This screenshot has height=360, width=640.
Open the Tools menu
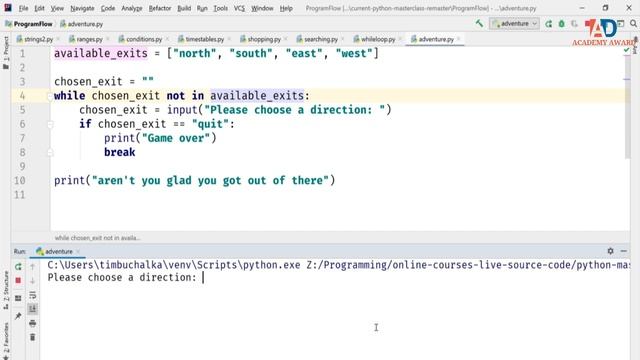221,8
